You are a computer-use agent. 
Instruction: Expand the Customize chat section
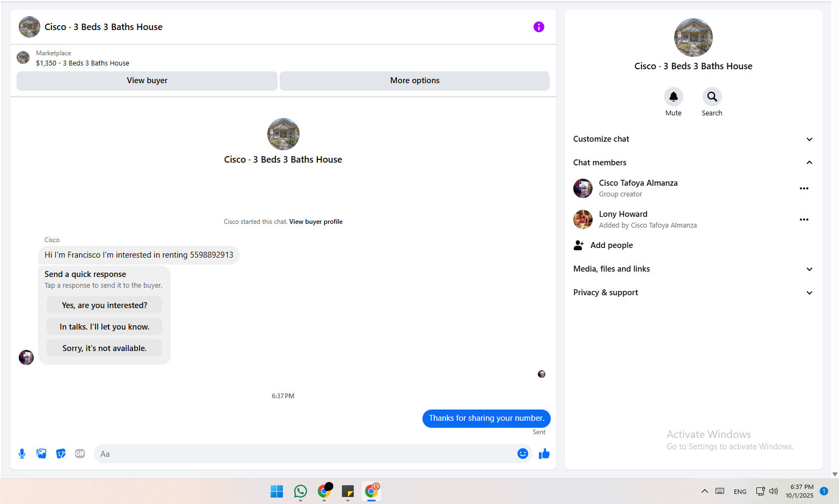694,139
